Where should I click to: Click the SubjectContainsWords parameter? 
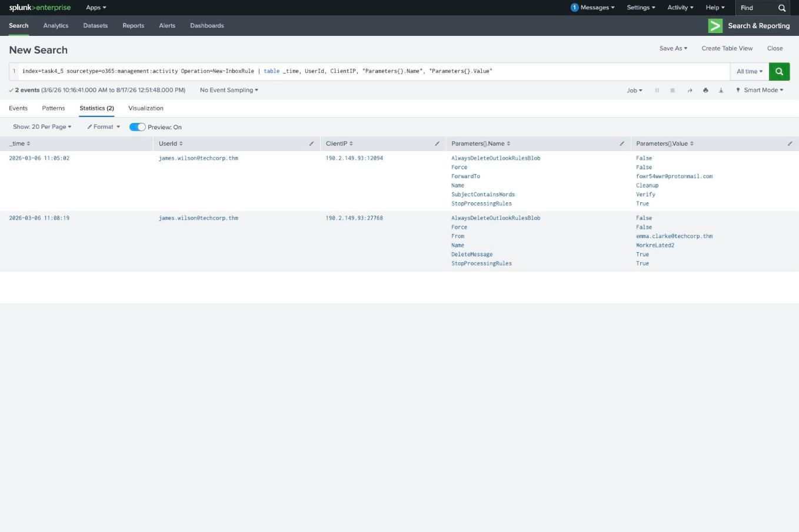483,195
